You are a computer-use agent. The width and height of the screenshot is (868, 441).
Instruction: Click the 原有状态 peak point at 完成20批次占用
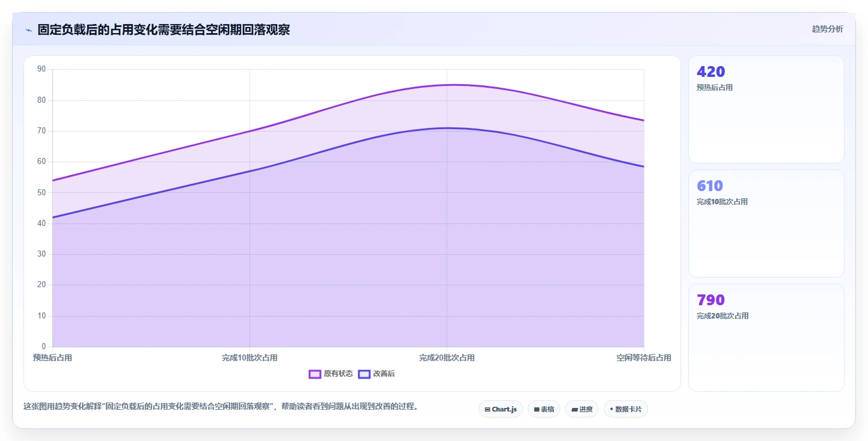447,85
